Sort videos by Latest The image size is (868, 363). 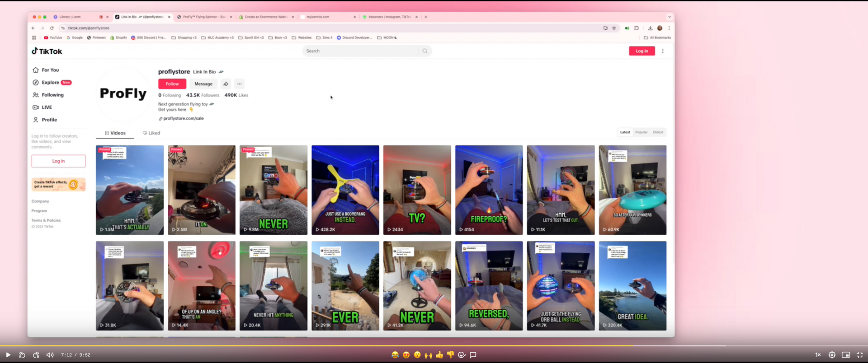tap(625, 132)
